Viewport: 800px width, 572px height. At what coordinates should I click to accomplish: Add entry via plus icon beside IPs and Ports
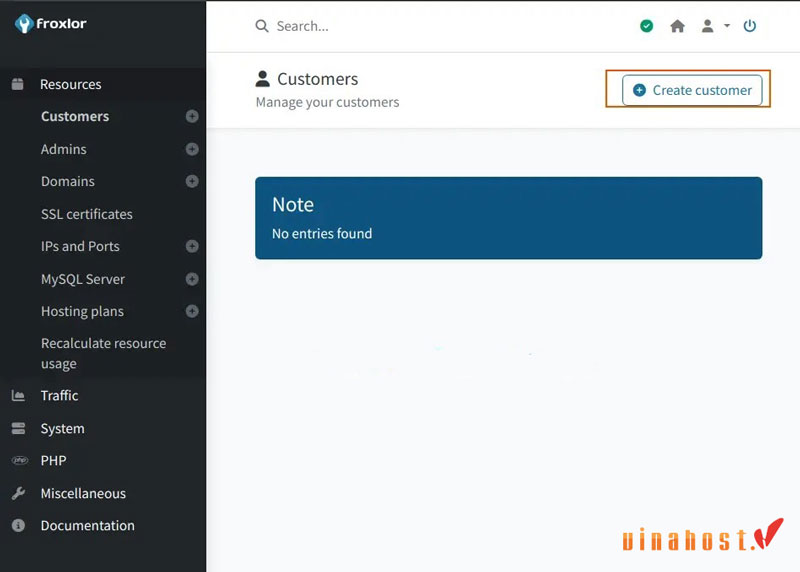click(x=192, y=246)
